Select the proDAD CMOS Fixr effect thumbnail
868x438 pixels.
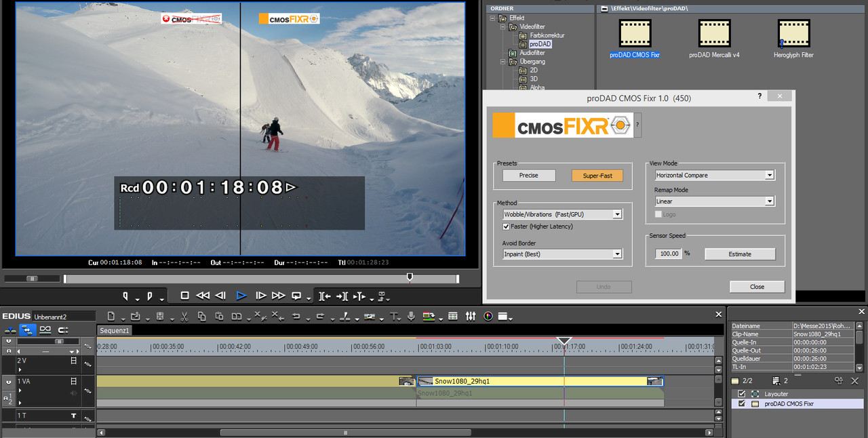coord(635,33)
